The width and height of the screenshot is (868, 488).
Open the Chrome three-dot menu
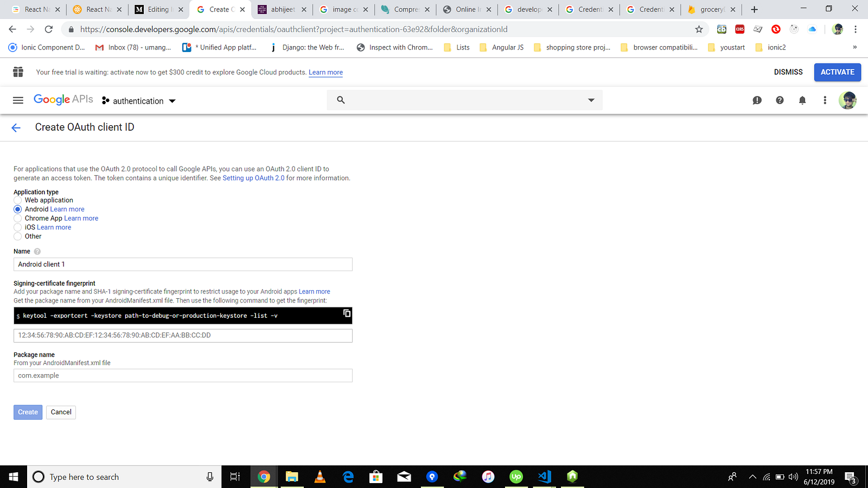(x=856, y=29)
